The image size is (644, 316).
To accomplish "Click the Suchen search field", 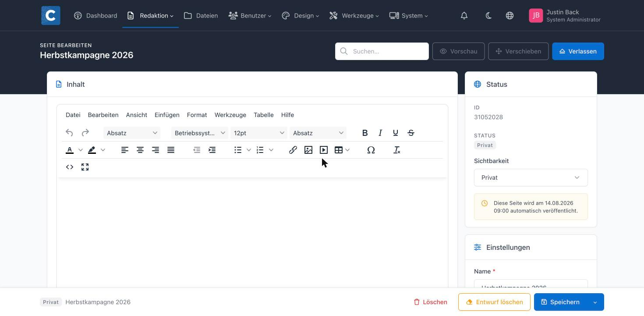I will (x=382, y=51).
